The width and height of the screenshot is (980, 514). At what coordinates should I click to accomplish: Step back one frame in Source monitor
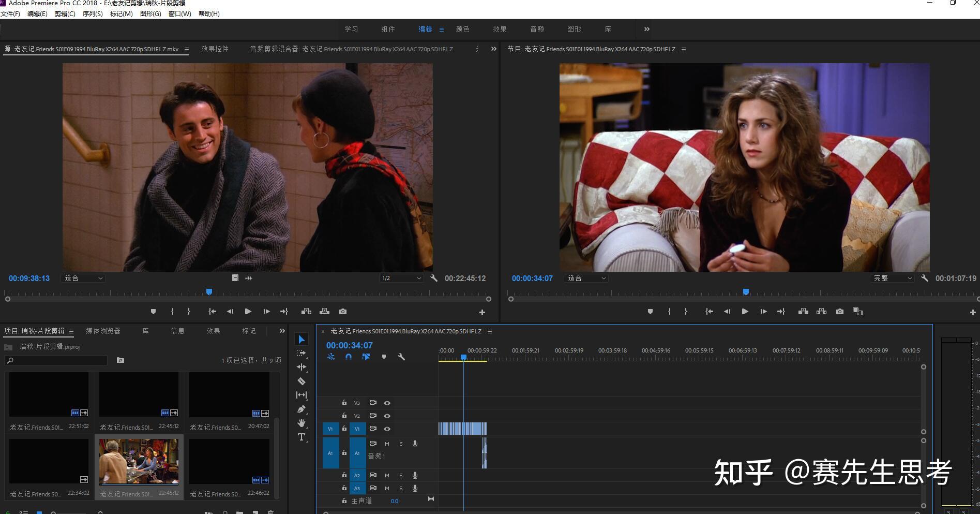230,312
